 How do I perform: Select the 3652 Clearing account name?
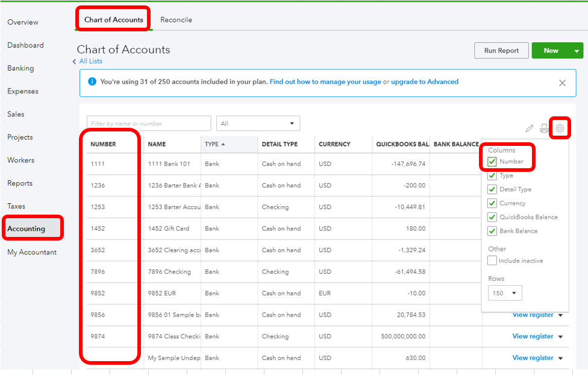coord(174,250)
